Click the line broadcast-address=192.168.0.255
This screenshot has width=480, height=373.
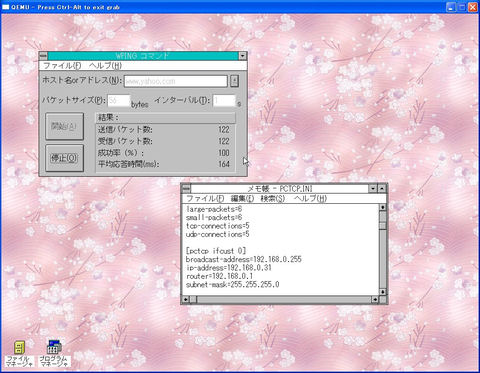(x=244, y=259)
